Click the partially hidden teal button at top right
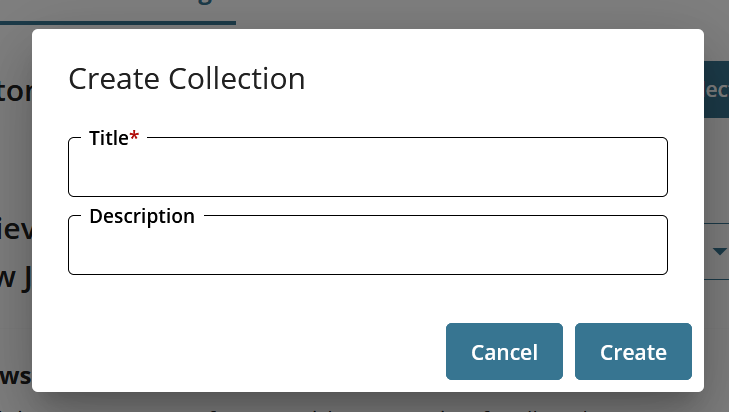Image resolution: width=729 pixels, height=412 pixels. pos(716,90)
